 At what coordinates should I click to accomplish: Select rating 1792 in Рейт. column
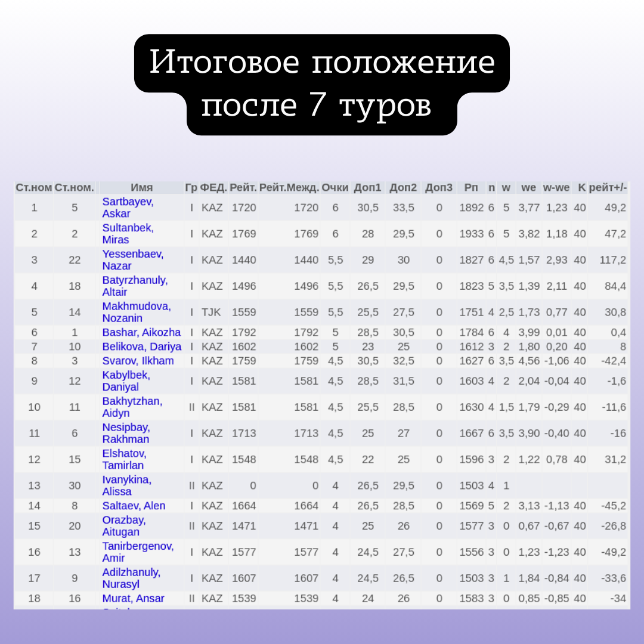click(244, 332)
